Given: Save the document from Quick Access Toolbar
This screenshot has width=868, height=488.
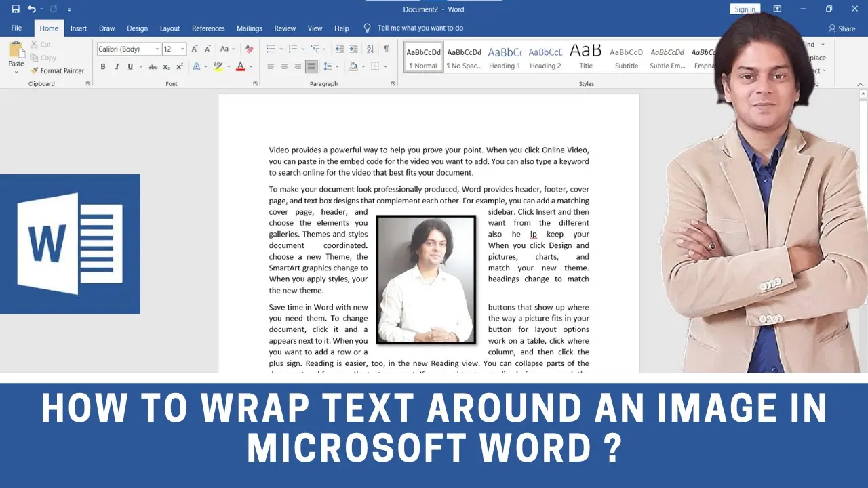Looking at the screenshot, I should click(16, 9).
